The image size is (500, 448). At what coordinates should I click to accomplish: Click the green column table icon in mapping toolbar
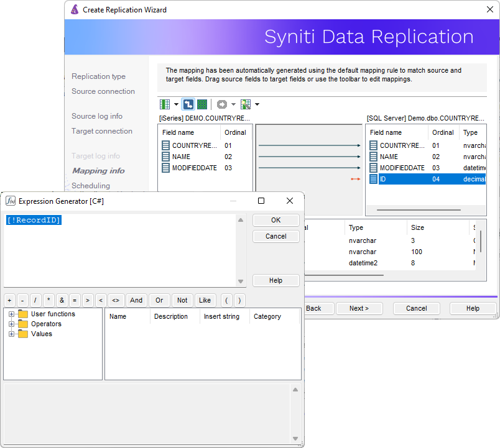coord(165,104)
